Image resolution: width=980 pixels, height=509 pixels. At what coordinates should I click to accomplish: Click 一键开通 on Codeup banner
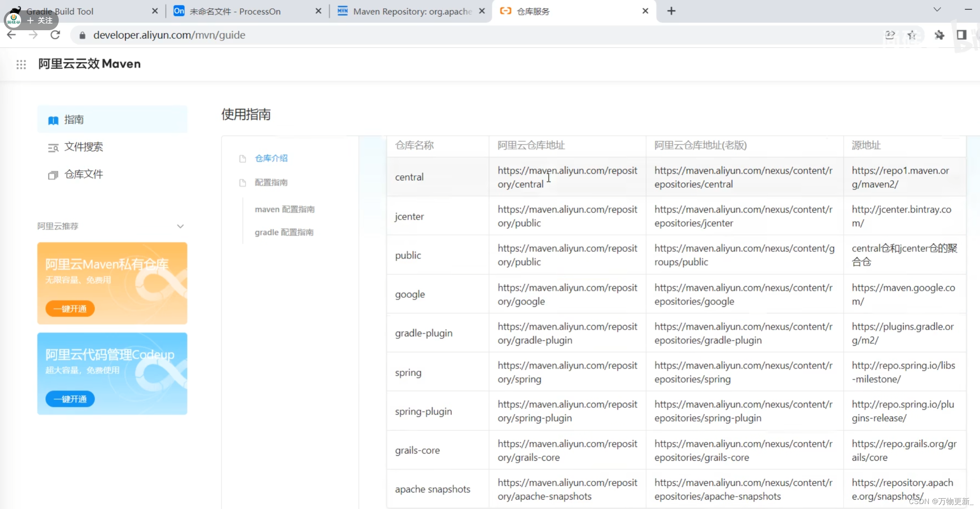70,399
